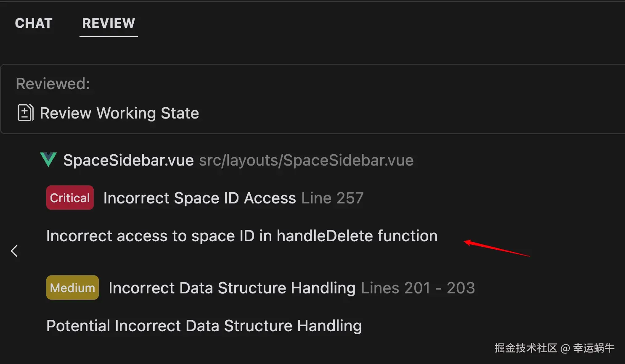The height and width of the screenshot is (364, 625).
Task: Open the Review Working State entry
Action: (119, 113)
